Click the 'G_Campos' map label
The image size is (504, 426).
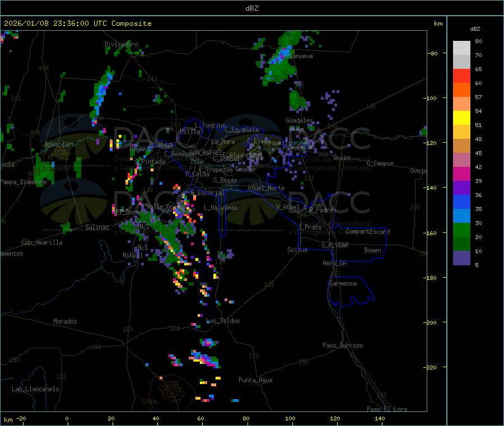[380, 163]
